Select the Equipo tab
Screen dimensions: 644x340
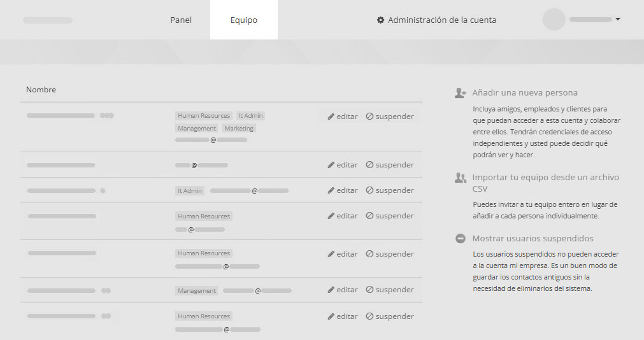pos(243,20)
